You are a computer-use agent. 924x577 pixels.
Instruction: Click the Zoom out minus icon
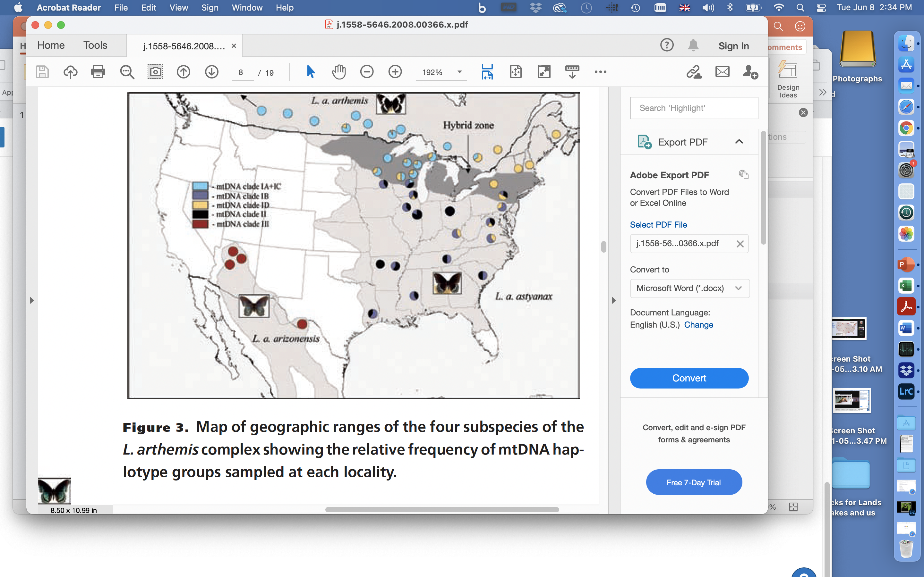point(366,72)
